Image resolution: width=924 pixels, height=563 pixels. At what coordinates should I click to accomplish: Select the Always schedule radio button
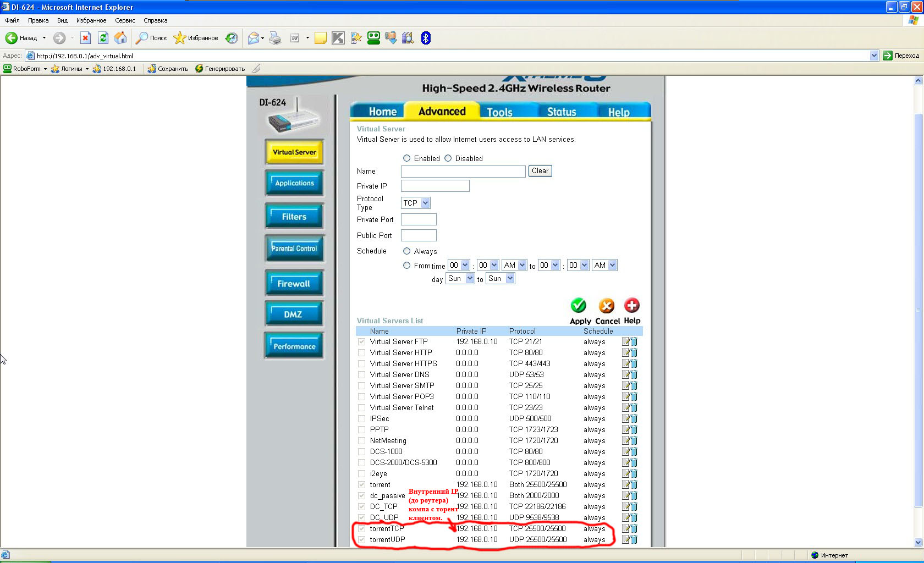point(406,251)
